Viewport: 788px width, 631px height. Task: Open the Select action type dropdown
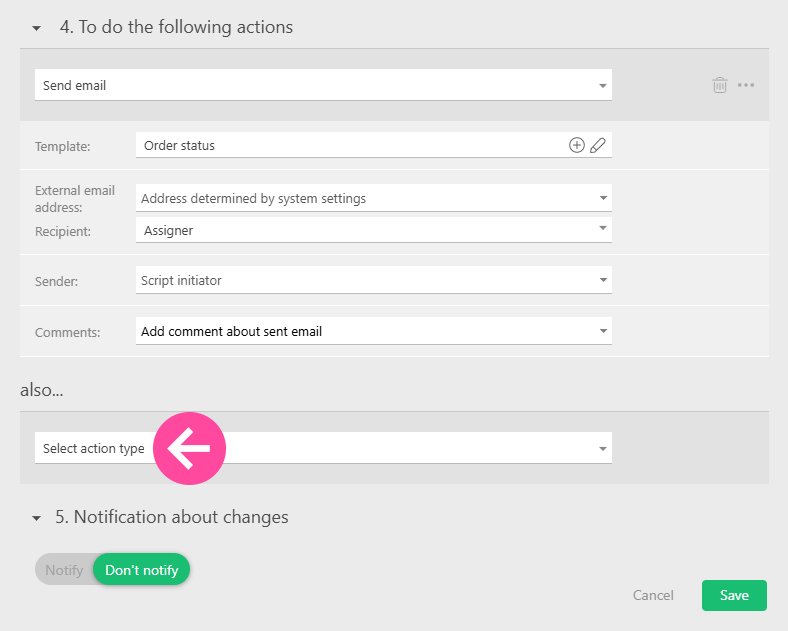[400, 449]
